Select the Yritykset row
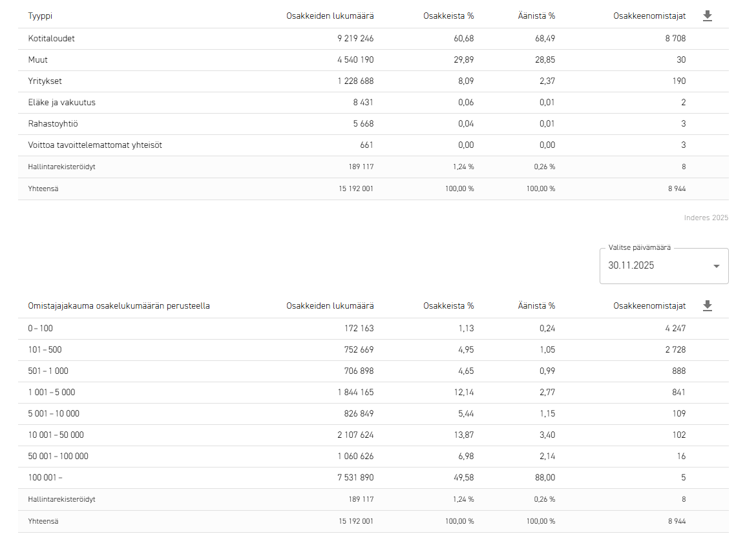 pos(45,81)
